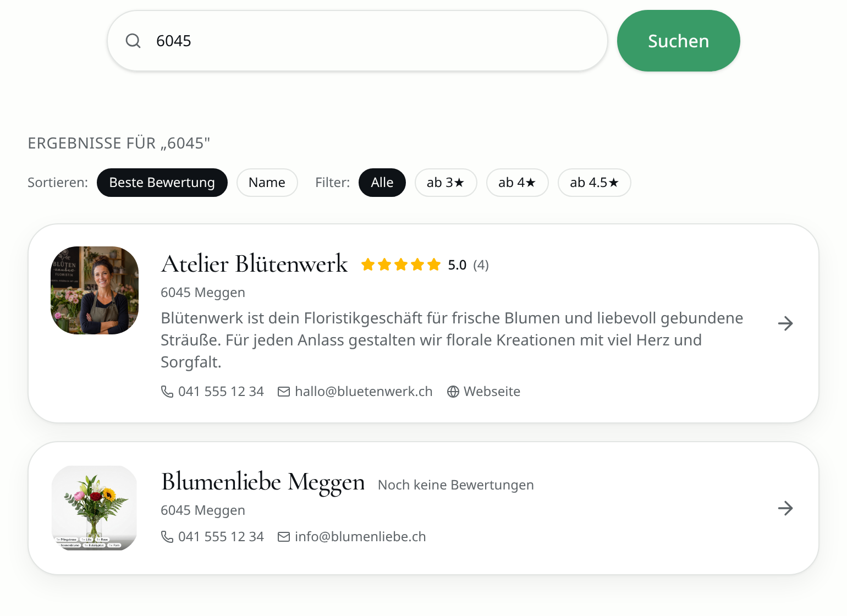Image resolution: width=847 pixels, height=616 pixels.
Task: Filter results to ab 4.5 stars
Action: 594,183
